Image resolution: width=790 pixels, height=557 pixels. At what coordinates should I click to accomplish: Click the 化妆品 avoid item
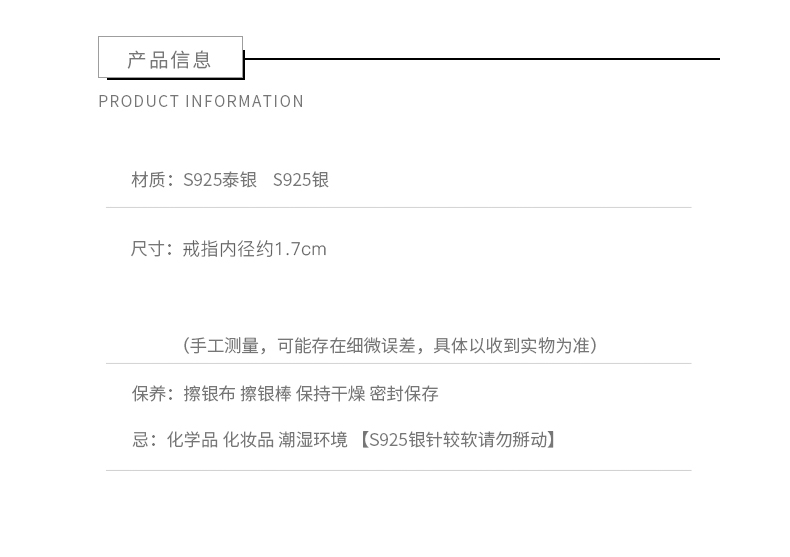pos(247,439)
